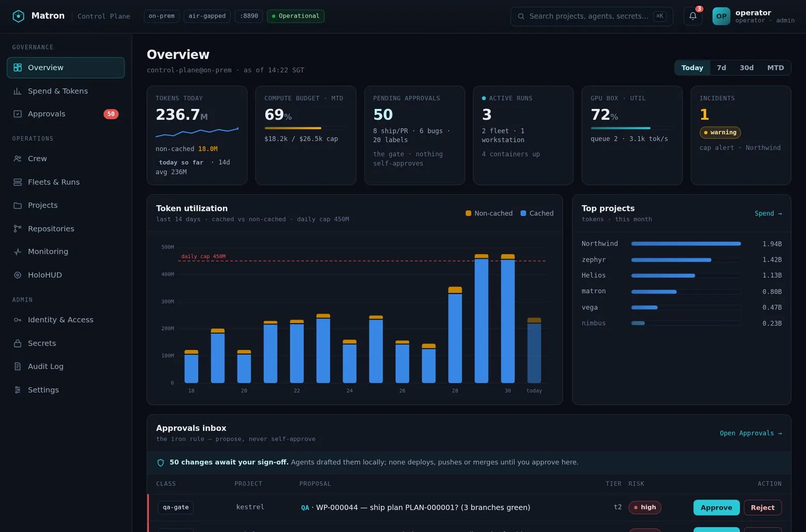Click the operator · admin role label
Screen dimensions: 806x532
765,21
